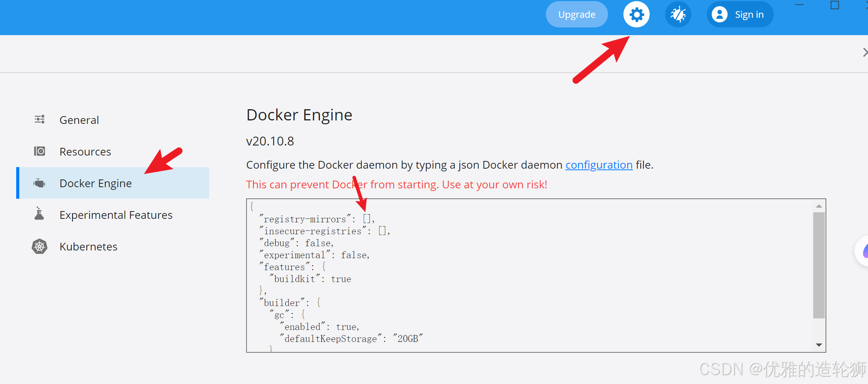Screen dimensions: 868x384
Task: Click the user avatar icon
Action: pyautogui.click(x=719, y=15)
